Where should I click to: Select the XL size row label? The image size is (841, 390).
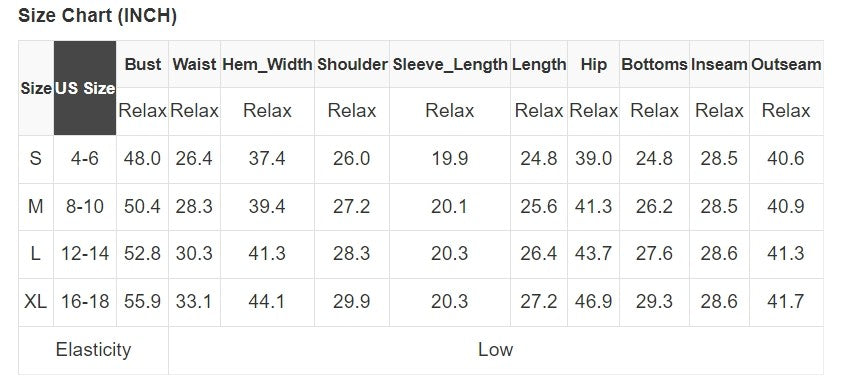(x=36, y=302)
